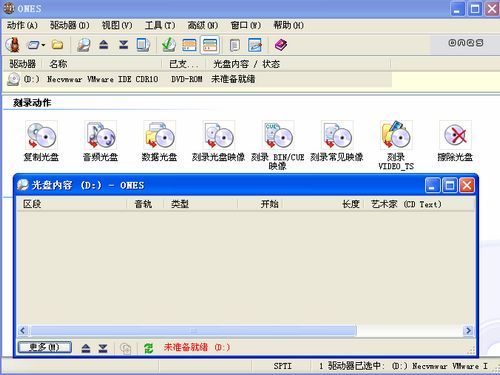Close the 光盘内容 (D:) child window
500x375 pixels.
pyautogui.click(x=467, y=185)
